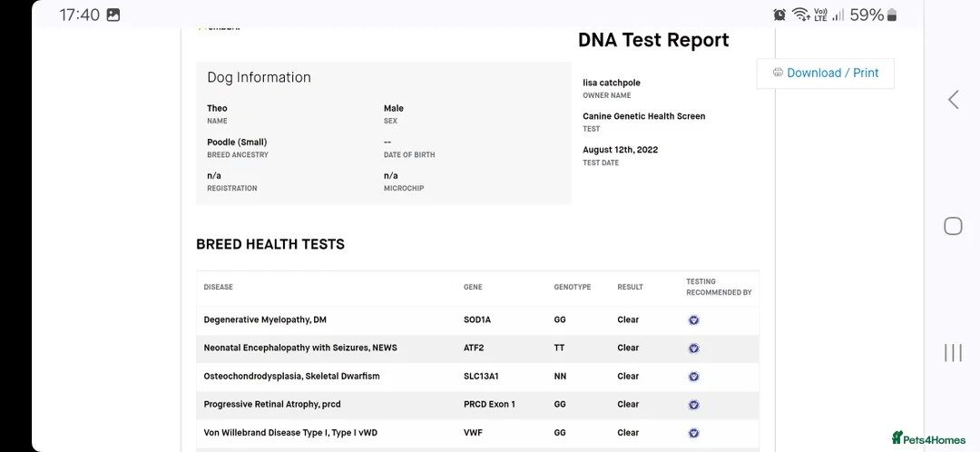Open the recent apps navigation button
The height and width of the screenshot is (452, 980).
click(x=953, y=352)
